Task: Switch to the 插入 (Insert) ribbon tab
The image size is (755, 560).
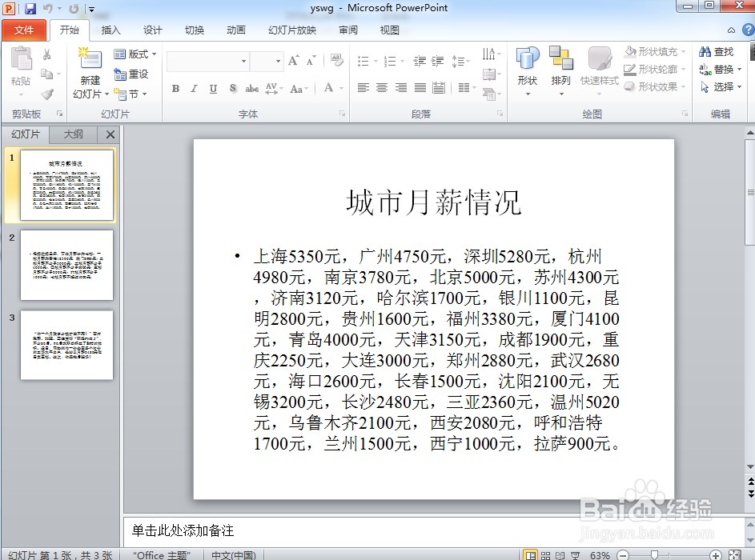Action: [110, 30]
